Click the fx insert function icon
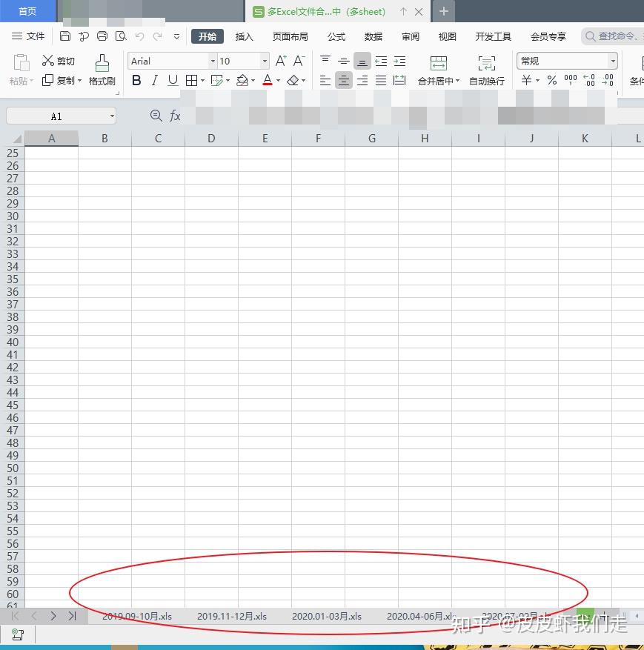This screenshot has height=650, width=644. (x=175, y=116)
